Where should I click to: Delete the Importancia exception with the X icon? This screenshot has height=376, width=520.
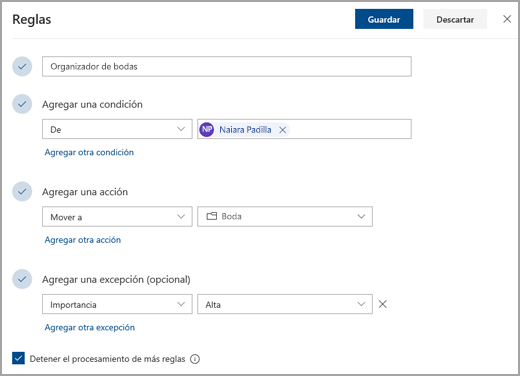383,304
